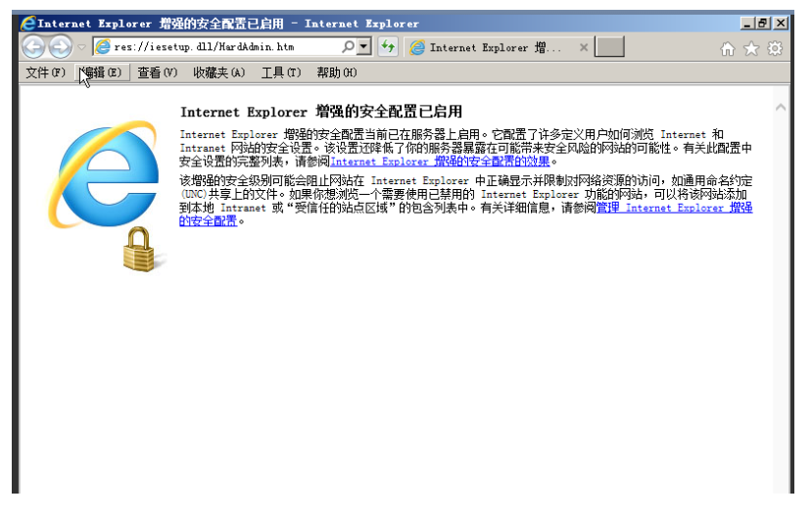Close the Internet Explorer window
Screen dimensions: 812x520
coord(781,24)
